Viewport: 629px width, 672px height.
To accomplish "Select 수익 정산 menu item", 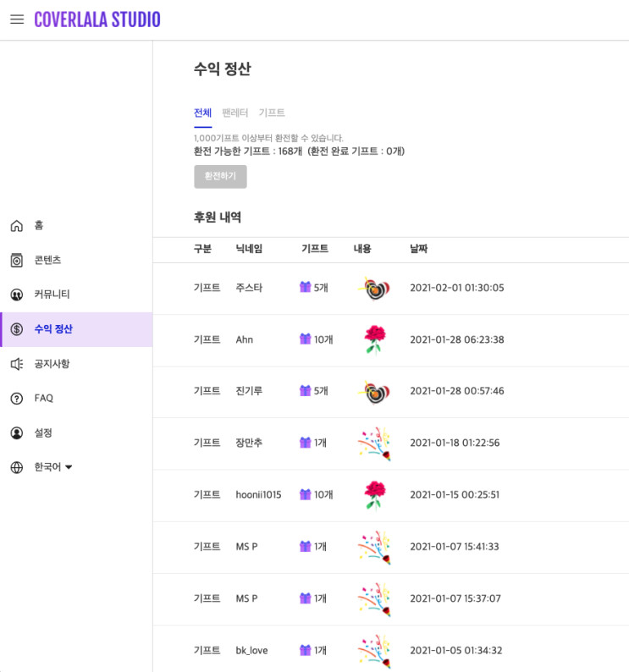I will pos(77,329).
